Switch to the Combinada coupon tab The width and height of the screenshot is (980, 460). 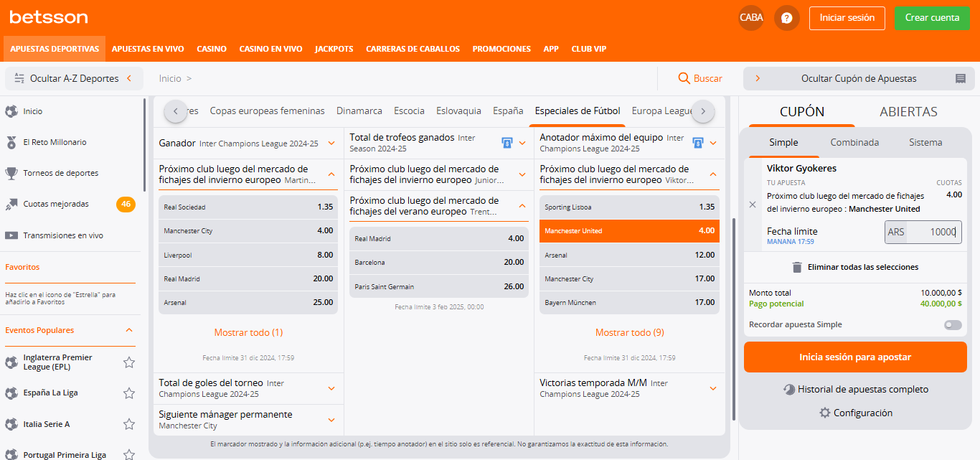click(x=854, y=142)
